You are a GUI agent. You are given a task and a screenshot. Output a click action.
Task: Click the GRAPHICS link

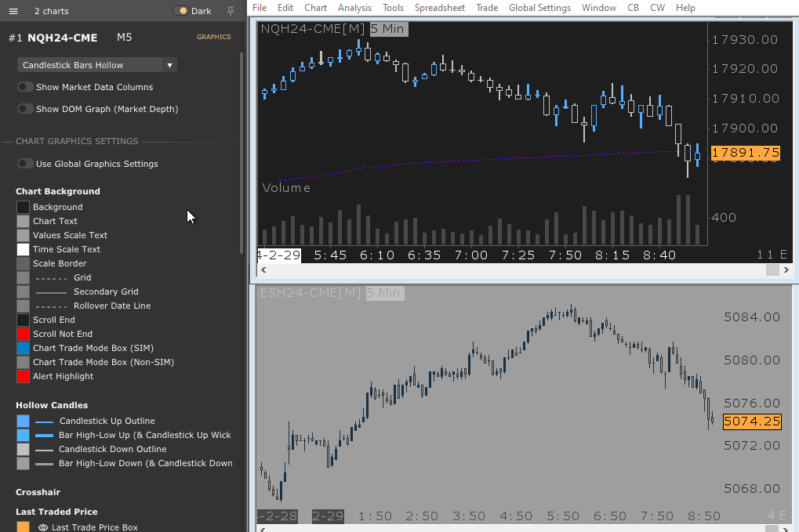tap(213, 37)
